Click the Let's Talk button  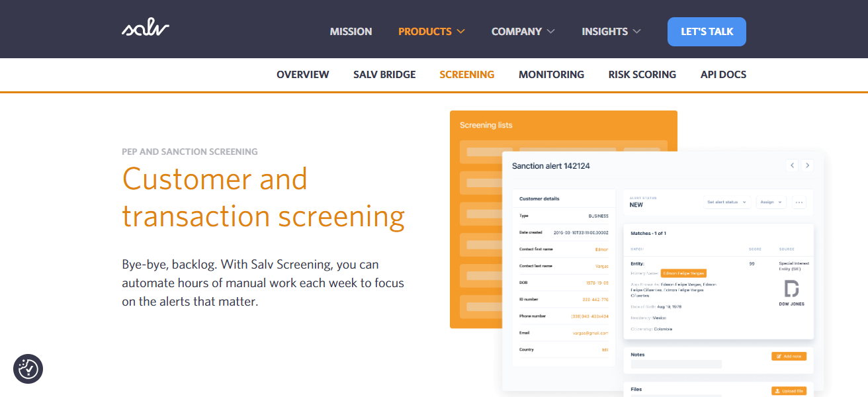click(x=707, y=32)
